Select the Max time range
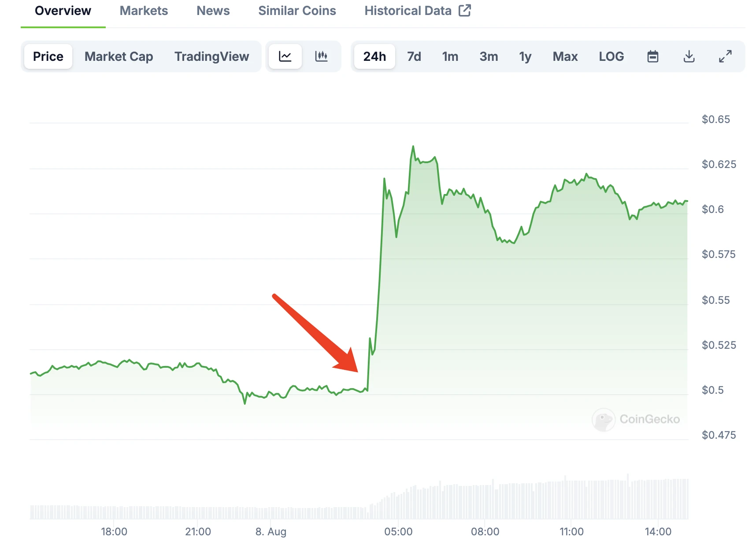756x545 pixels. [x=565, y=56]
